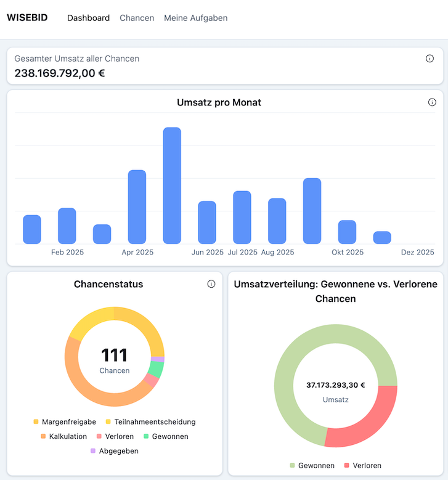Image resolution: width=448 pixels, height=480 pixels.
Task: Open info icon for Umsatz pro Monat
Action: (x=432, y=102)
